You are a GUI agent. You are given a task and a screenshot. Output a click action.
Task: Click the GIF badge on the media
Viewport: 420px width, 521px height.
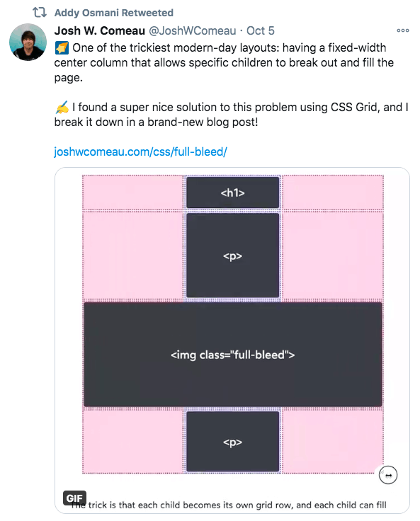tap(74, 498)
